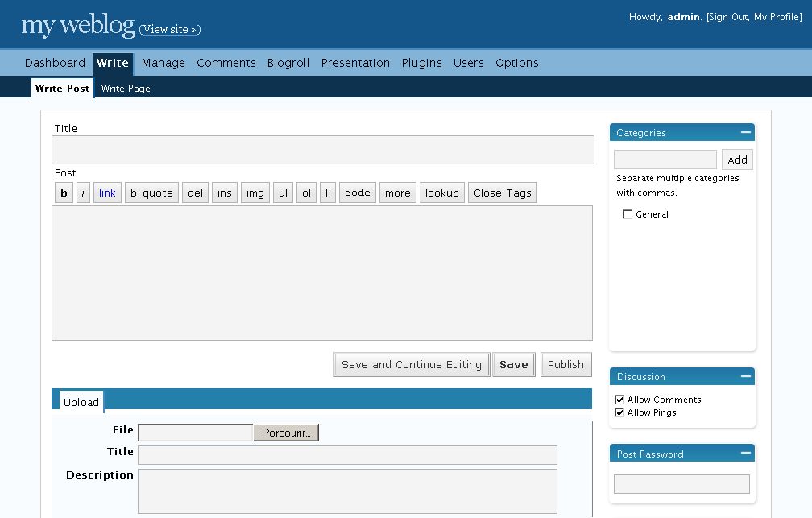Click into the post Title field
The image size is (812, 518).
pos(322,151)
